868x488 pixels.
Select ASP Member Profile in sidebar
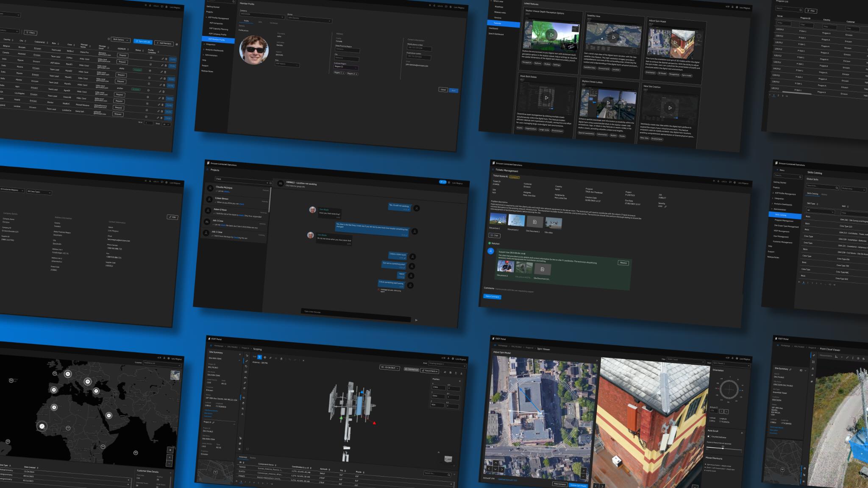point(219,39)
